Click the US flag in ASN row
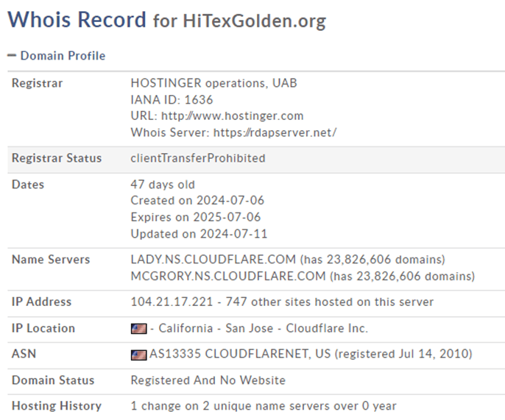 pyautogui.click(x=139, y=355)
